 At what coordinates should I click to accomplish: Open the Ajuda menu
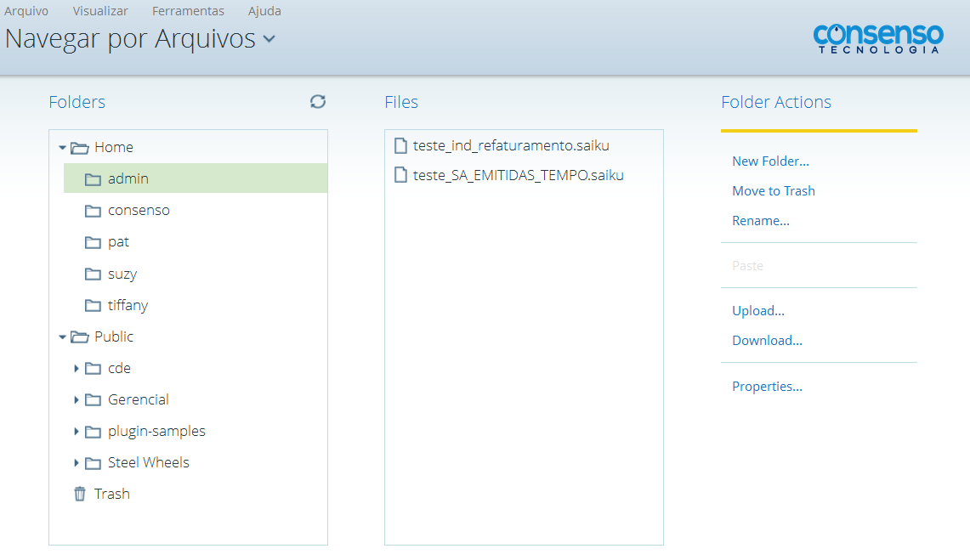pos(264,11)
